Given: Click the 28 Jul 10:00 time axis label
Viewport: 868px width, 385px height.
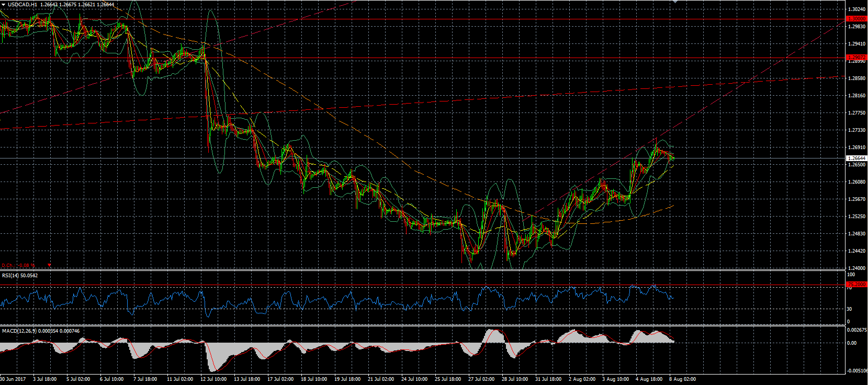Looking at the screenshot, I should pos(515,379).
